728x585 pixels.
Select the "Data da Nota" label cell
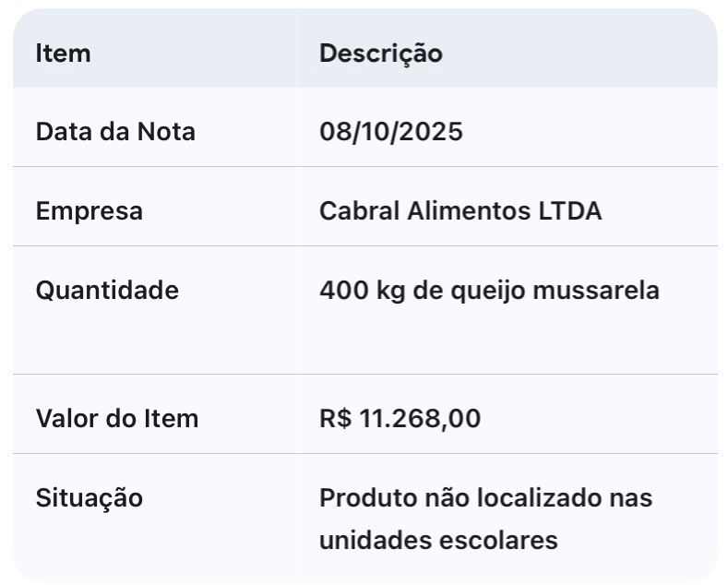(115, 132)
